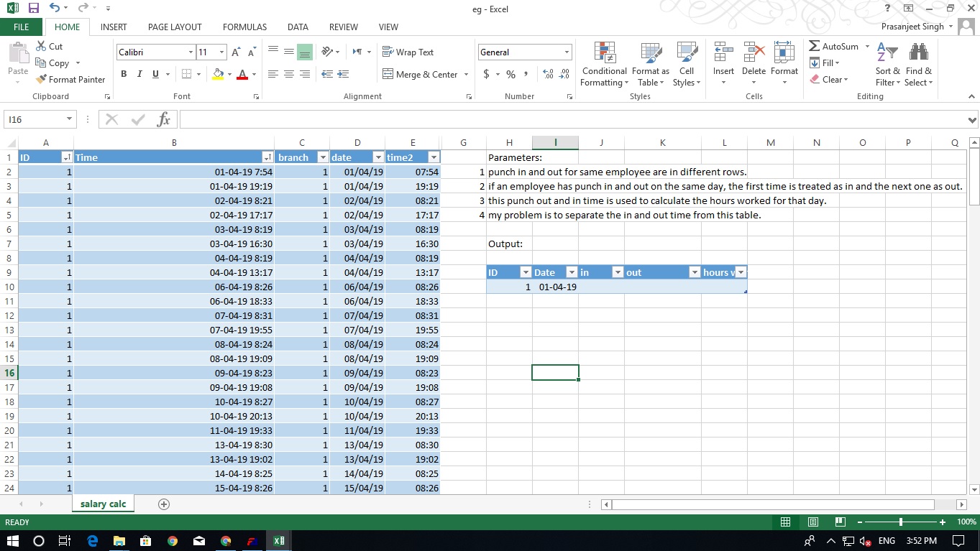Select the salary calc sheet tab
The image size is (980, 551).
(102, 504)
